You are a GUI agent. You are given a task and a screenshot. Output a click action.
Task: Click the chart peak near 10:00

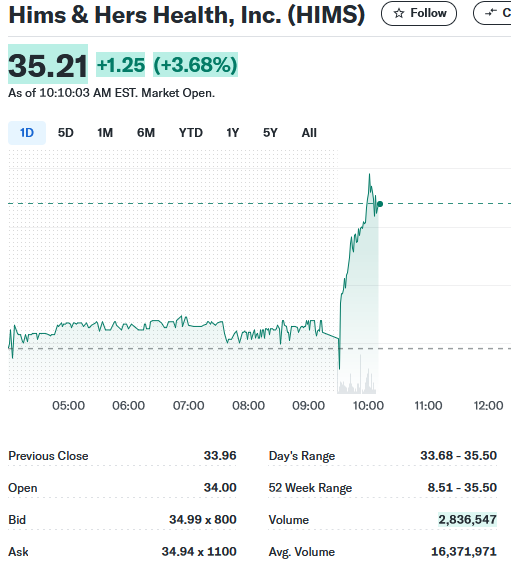click(x=370, y=175)
